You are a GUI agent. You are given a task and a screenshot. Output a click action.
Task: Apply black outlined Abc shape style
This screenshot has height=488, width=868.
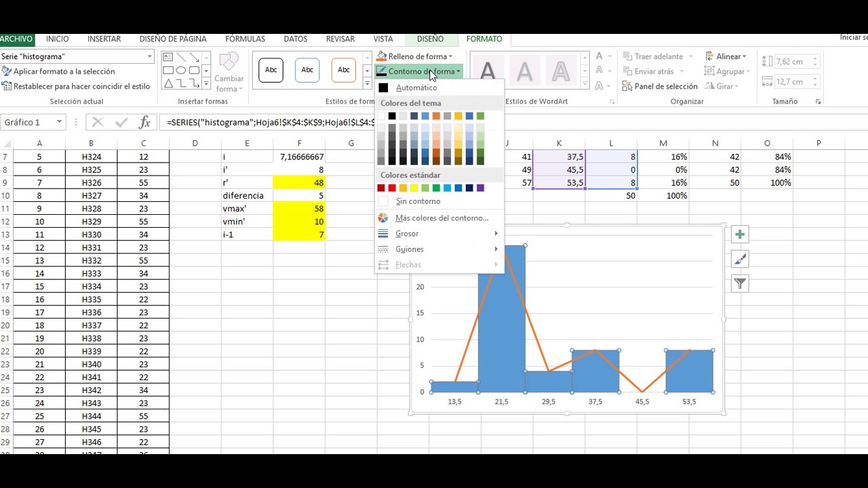pos(271,70)
